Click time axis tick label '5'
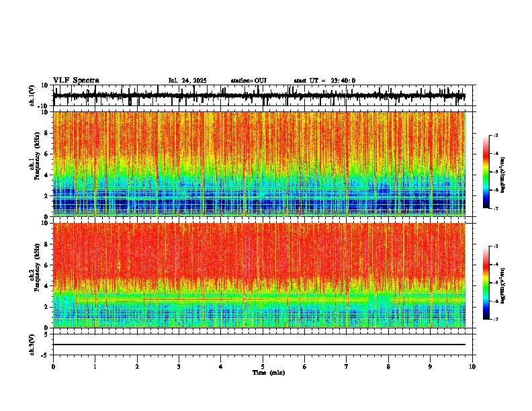Viewport: 532px width, 411px height. pyautogui.click(x=263, y=366)
